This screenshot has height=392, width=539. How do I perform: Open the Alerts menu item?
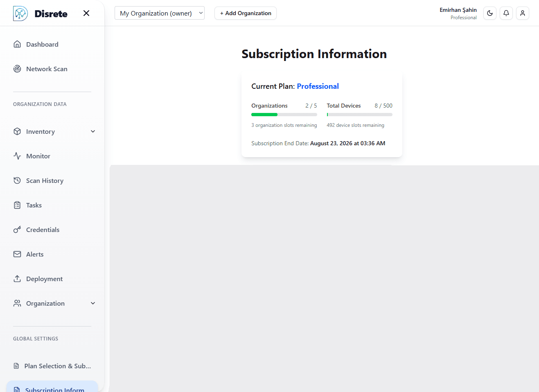click(x=35, y=254)
